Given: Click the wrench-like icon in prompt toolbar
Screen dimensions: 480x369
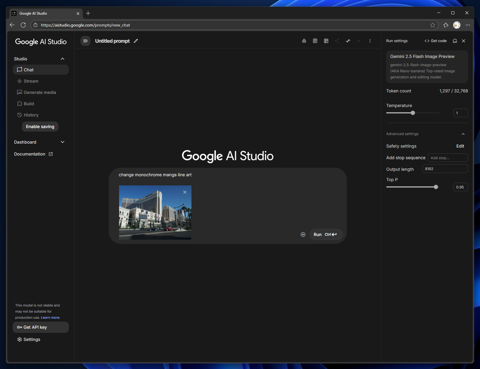Looking at the screenshot, I should [348, 41].
